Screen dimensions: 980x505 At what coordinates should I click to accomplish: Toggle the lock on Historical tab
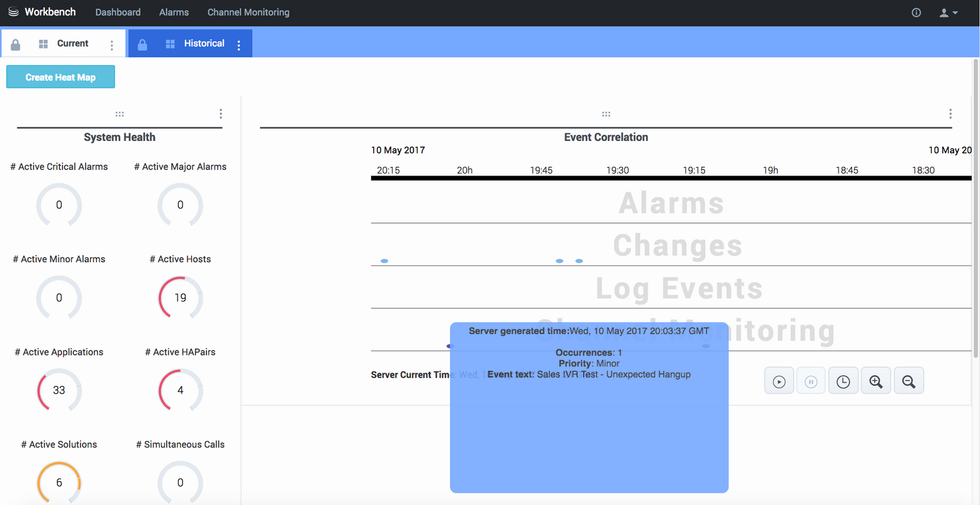[x=142, y=45]
